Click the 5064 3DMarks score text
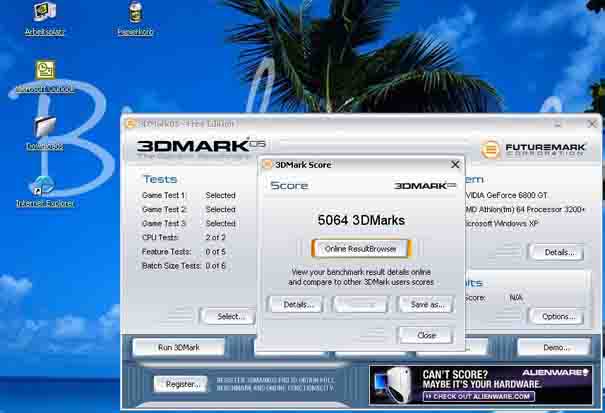605x413 pixels. pos(361,220)
